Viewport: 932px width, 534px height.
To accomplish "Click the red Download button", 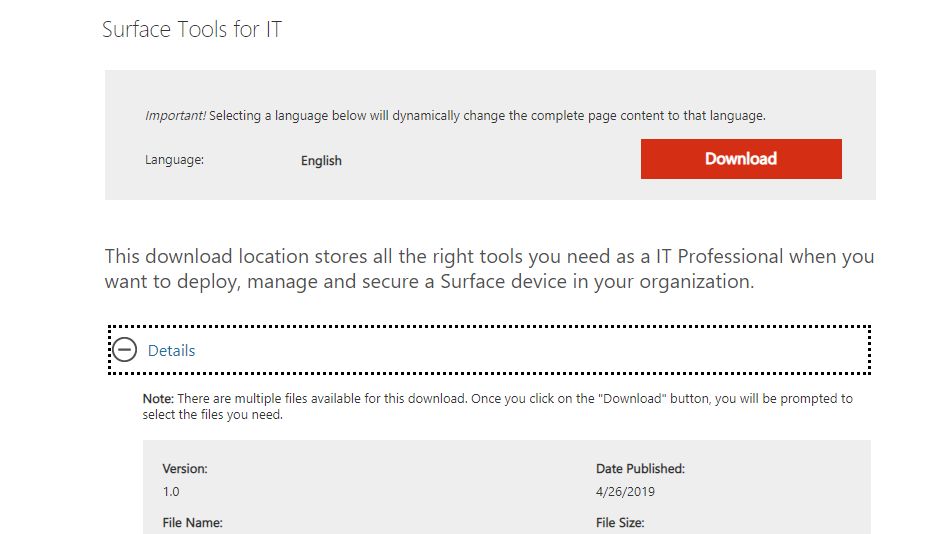I will pos(741,159).
